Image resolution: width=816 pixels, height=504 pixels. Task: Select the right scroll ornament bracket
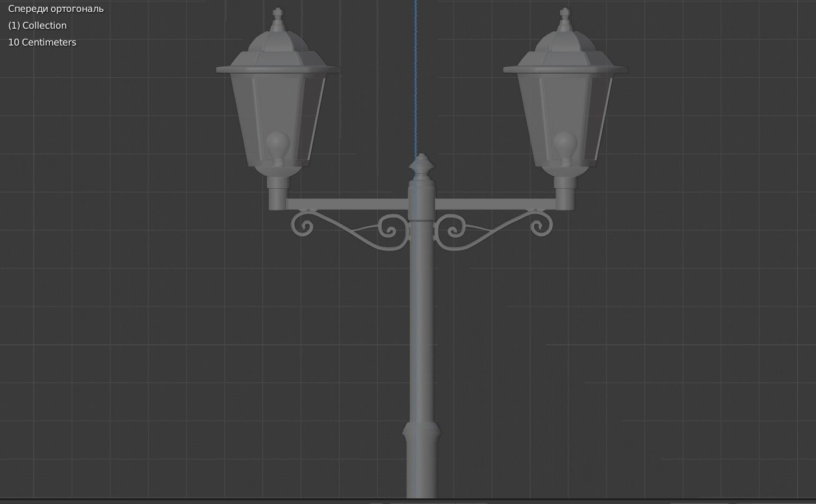click(x=494, y=231)
